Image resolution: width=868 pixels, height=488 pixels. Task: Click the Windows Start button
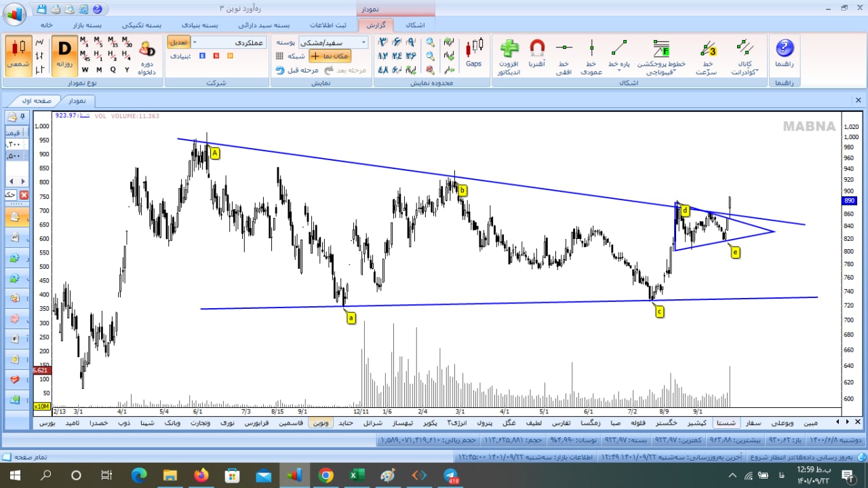[x=14, y=476]
